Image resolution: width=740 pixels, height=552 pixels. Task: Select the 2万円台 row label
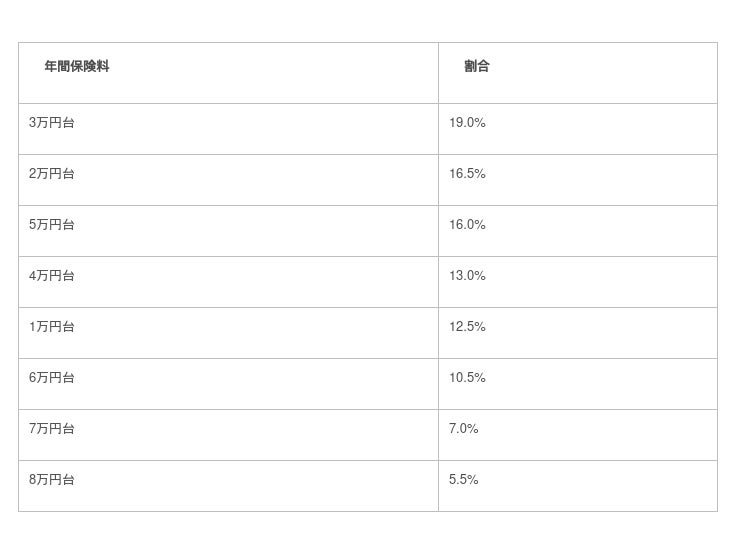(52, 174)
